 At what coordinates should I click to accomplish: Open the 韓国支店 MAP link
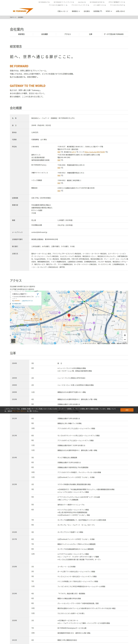(59, 191)
